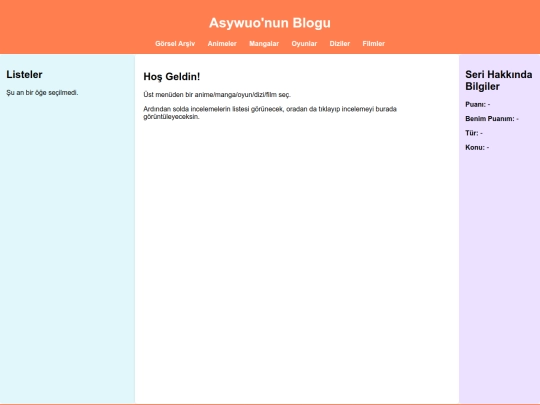The height and width of the screenshot is (405, 540).
Task: Click the Listeler sidebar heading
Action: click(24, 74)
